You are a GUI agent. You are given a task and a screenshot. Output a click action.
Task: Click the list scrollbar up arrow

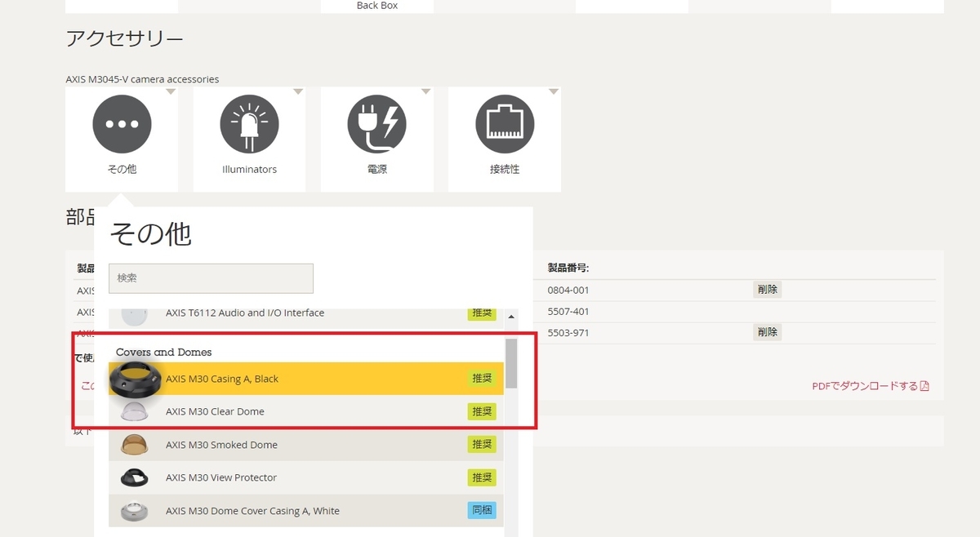[511, 317]
